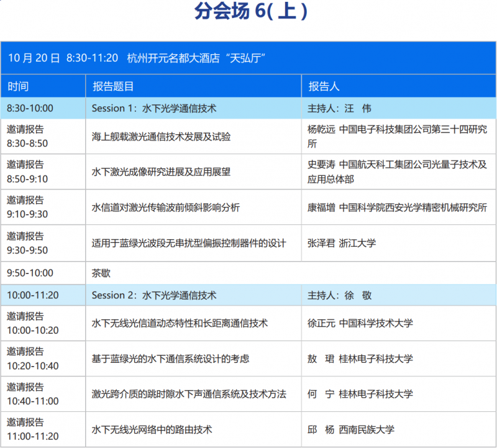Screen dimensions: 497x448
Task: Click speaker 何宁 桂林电子科技大学
Action: [360, 394]
